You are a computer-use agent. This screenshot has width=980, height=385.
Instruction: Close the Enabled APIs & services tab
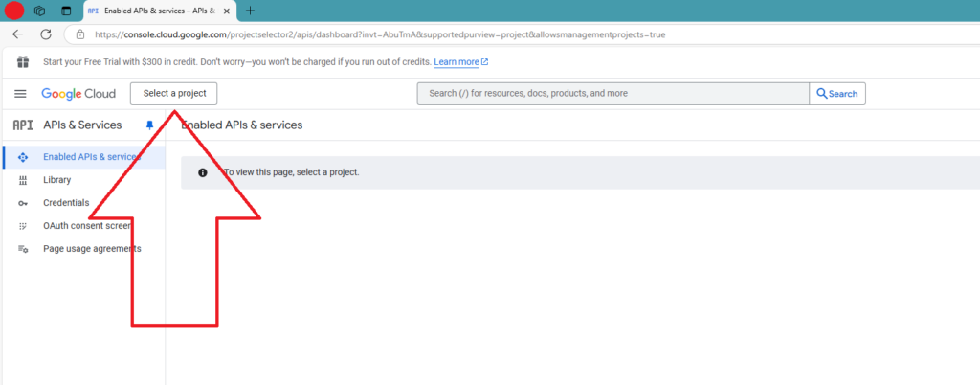tap(226, 11)
